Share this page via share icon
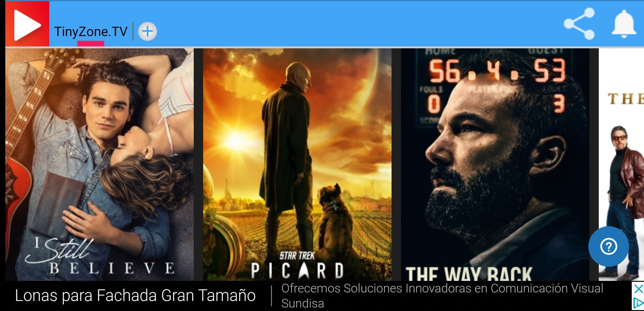This screenshot has height=311, width=644. pos(579,24)
